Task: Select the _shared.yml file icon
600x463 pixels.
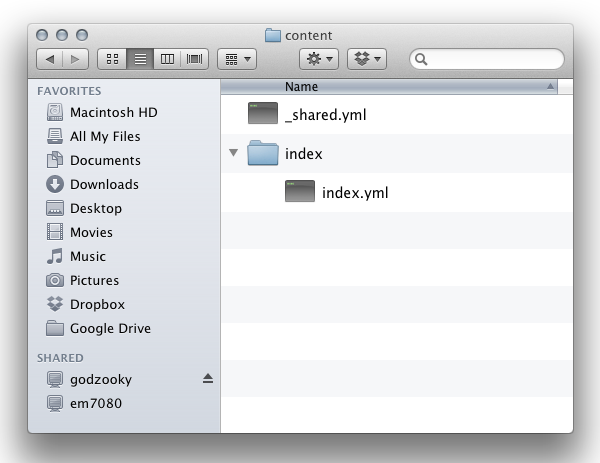Action: click(263, 113)
